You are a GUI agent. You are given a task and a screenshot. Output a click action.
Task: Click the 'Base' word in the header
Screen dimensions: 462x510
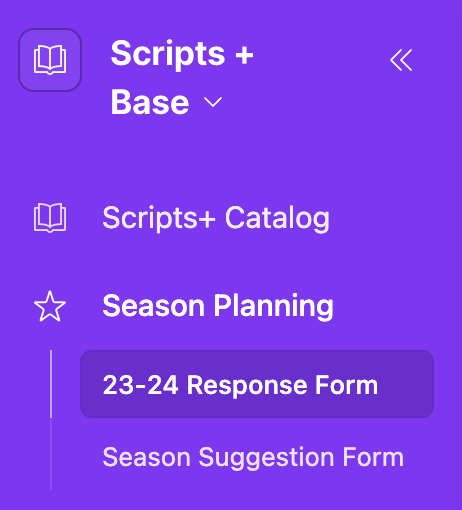pyautogui.click(x=150, y=102)
